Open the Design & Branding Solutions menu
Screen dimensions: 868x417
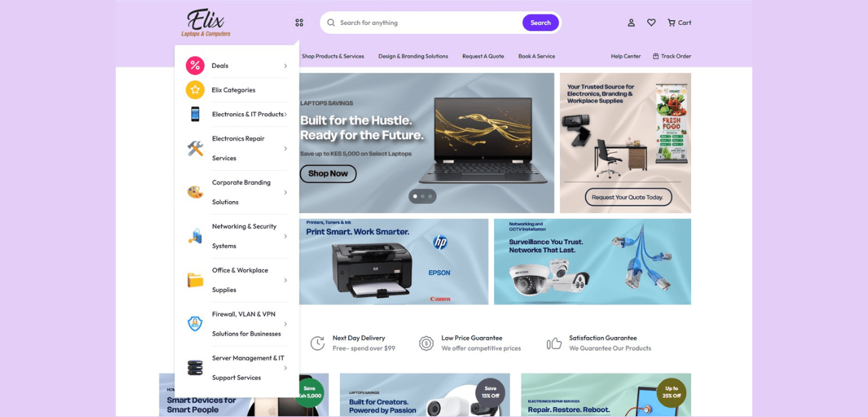tap(412, 56)
